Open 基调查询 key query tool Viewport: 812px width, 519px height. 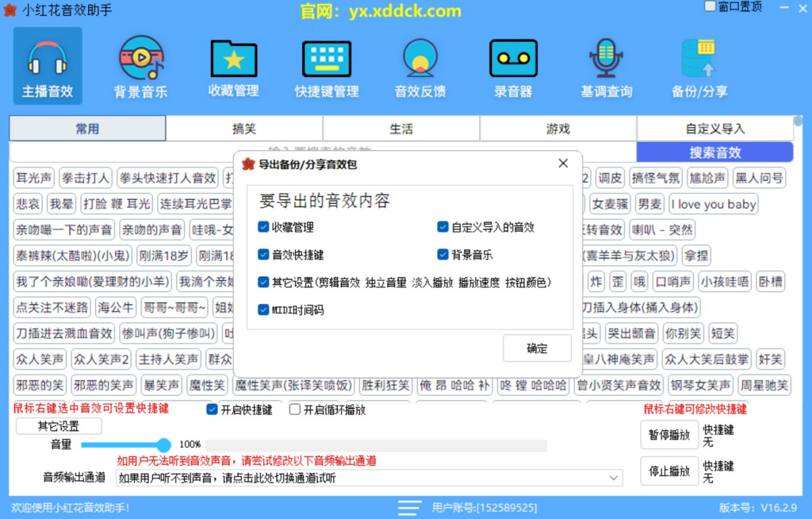[606, 64]
